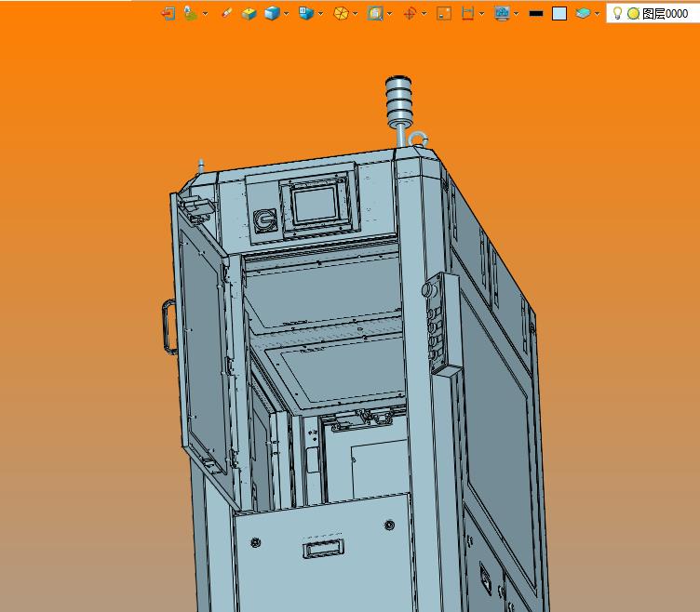Click the orange polyhedron wireframe icon
This screenshot has height=612, width=700.
341,13
